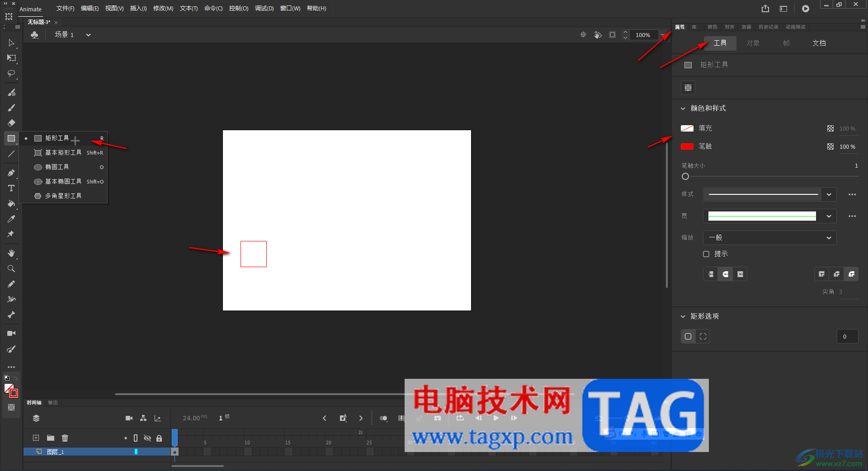Viewport: 868px width, 471px height.
Task: Select the Asset Warp pin tool
Action: click(11, 234)
